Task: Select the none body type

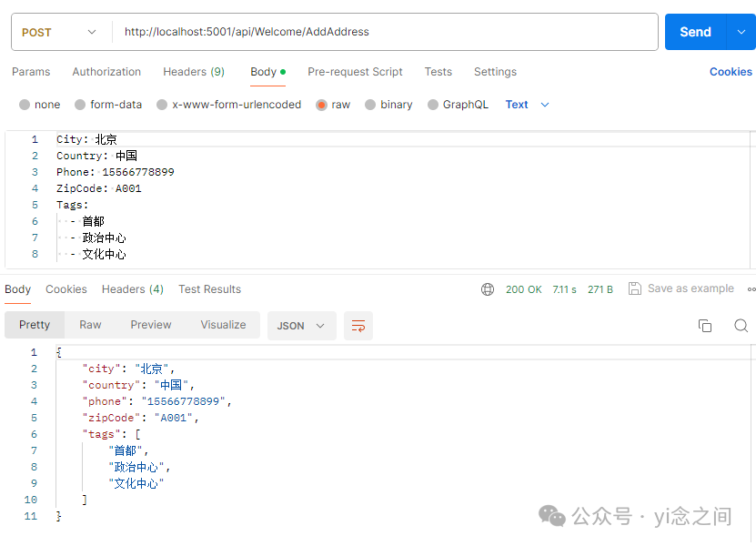Action: coord(25,105)
